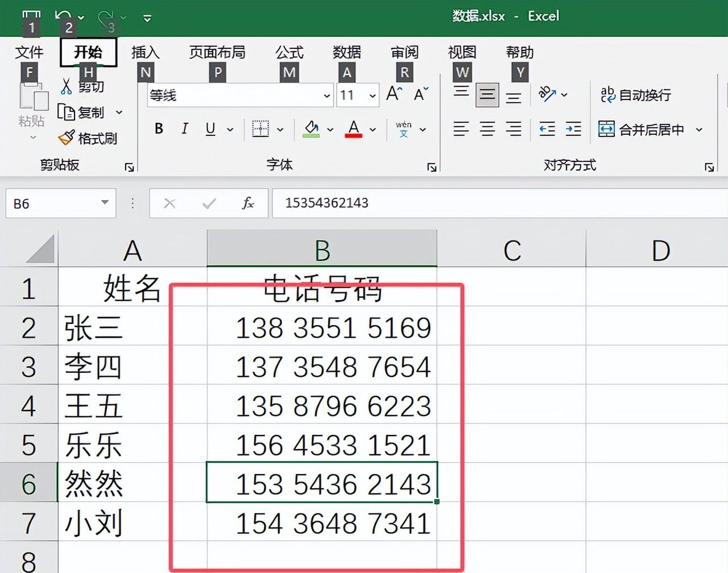Expand fill color dropdown arrow
Screen dimensions: 728x573
click(330, 130)
